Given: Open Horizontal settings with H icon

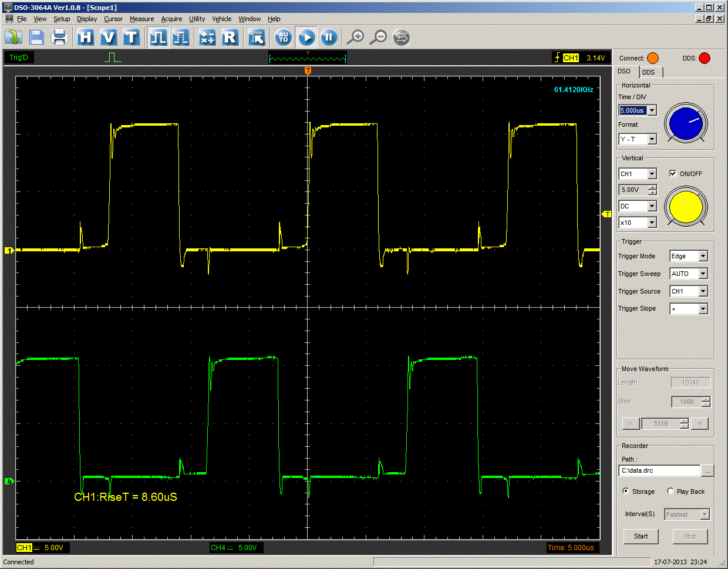Looking at the screenshot, I should tap(85, 38).
